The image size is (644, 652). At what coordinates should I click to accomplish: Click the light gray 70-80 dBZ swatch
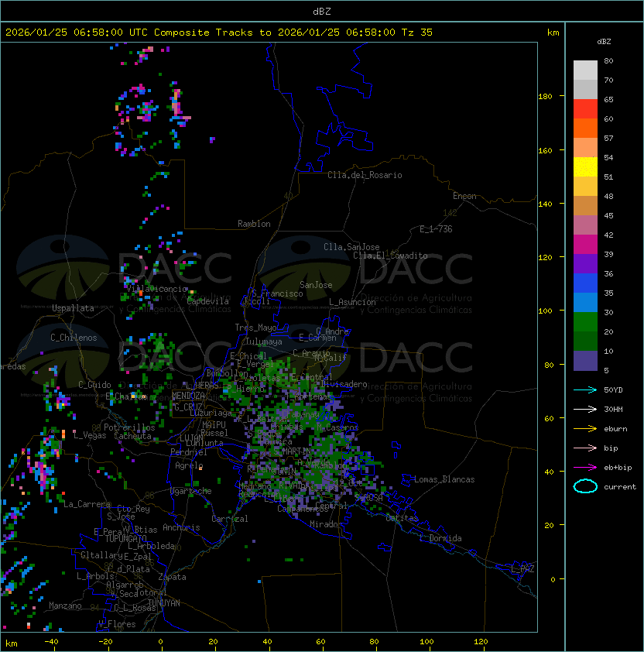pyautogui.click(x=585, y=70)
